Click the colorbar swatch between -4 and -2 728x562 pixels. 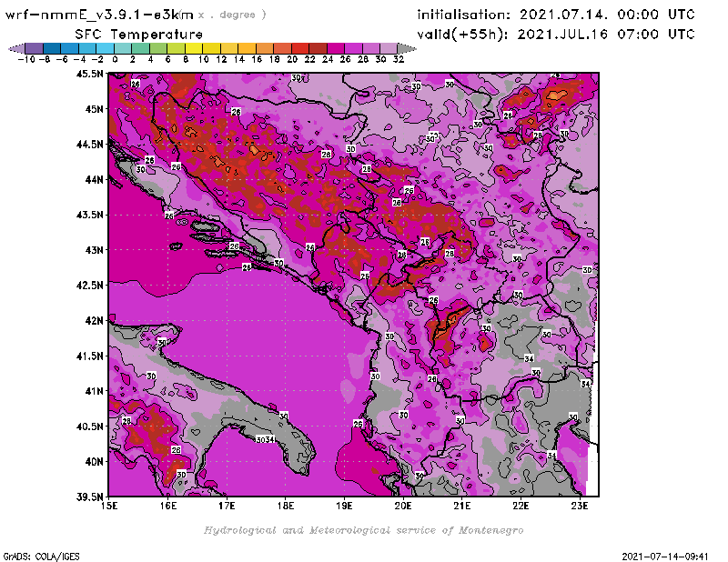[87, 48]
